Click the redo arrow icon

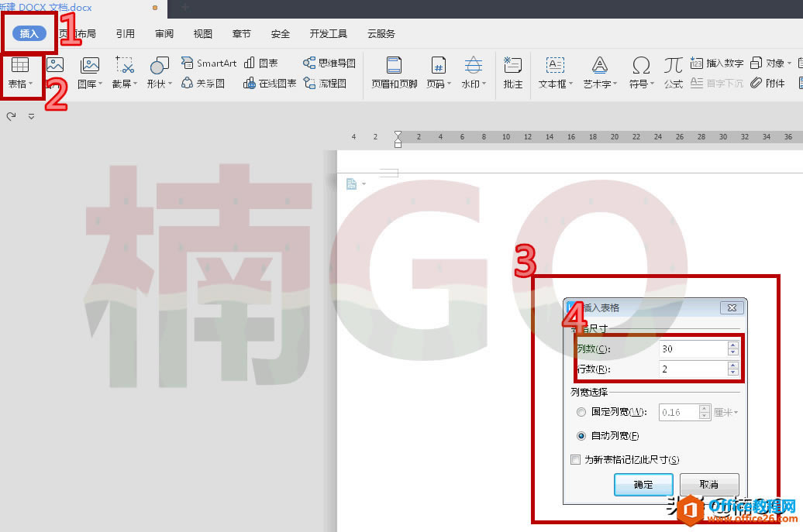[11, 116]
